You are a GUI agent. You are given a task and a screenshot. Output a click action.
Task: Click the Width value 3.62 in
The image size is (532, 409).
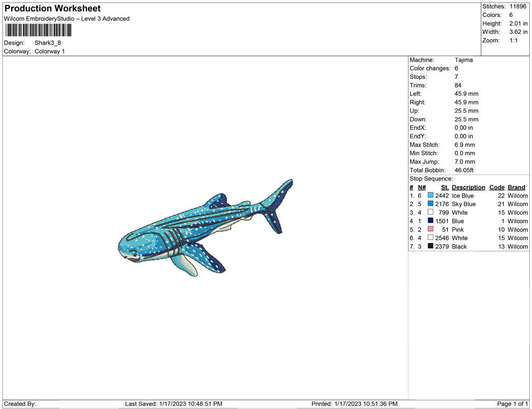(518, 32)
